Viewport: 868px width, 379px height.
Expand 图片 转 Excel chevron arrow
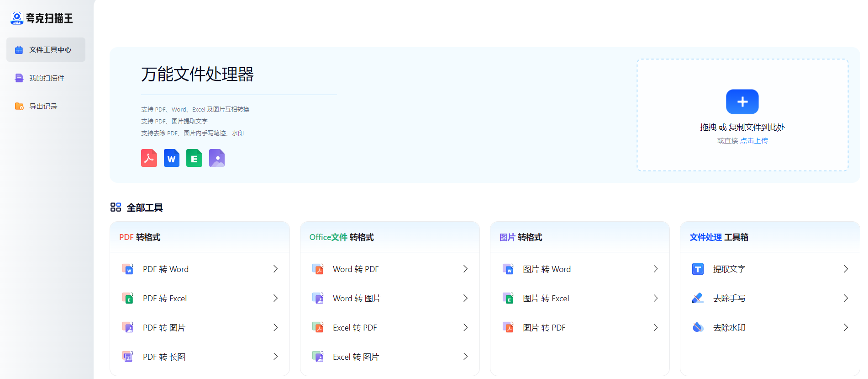click(x=655, y=298)
